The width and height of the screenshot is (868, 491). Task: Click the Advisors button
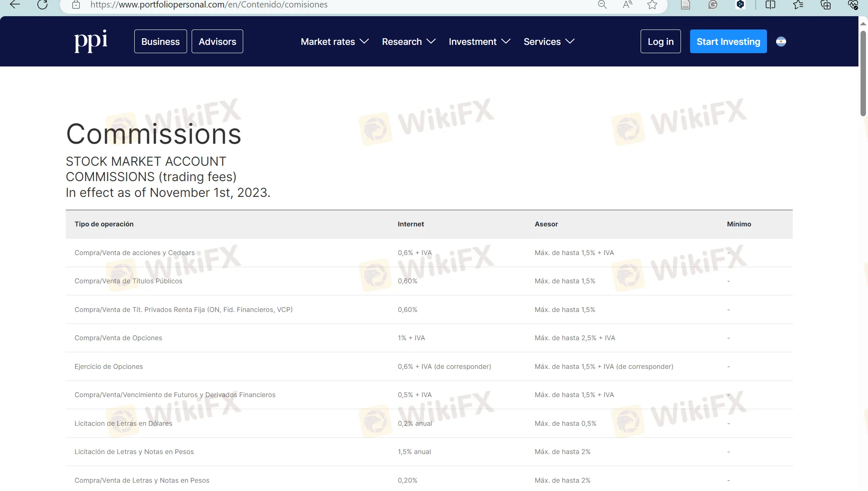click(217, 42)
